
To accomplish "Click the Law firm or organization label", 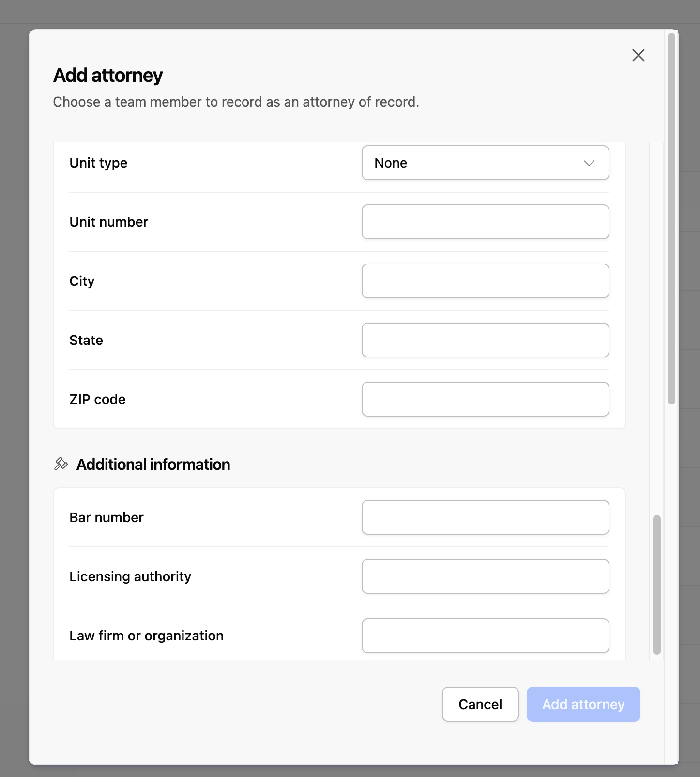I will click(x=146, y=636).
